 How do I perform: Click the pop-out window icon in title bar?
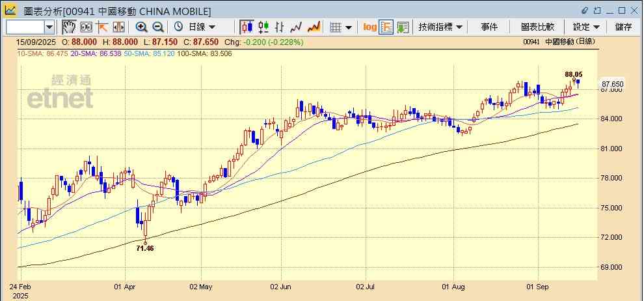tap(597, 10)
